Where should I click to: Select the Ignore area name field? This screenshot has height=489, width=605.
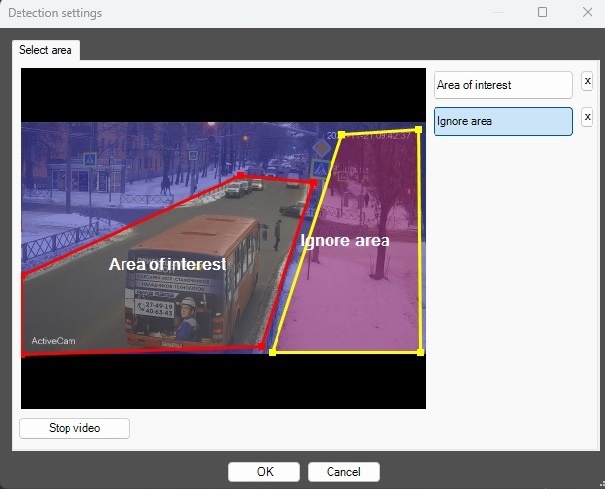[x=503, y=121]
